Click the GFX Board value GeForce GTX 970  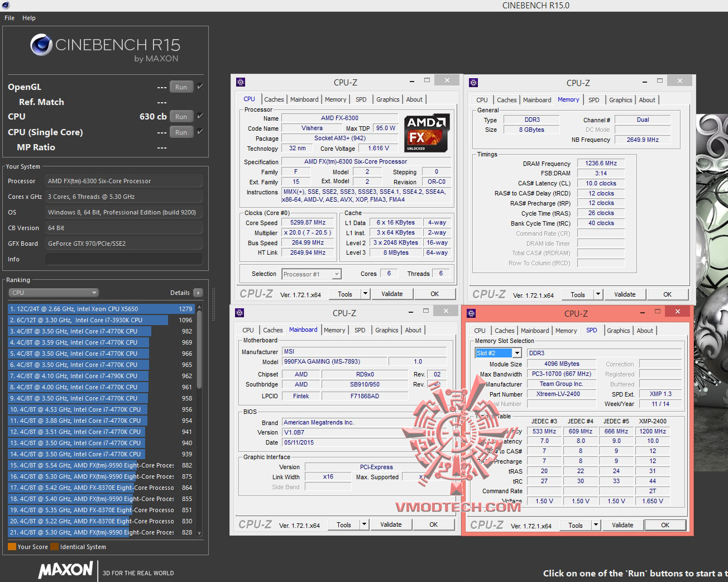tap(123, 244)
